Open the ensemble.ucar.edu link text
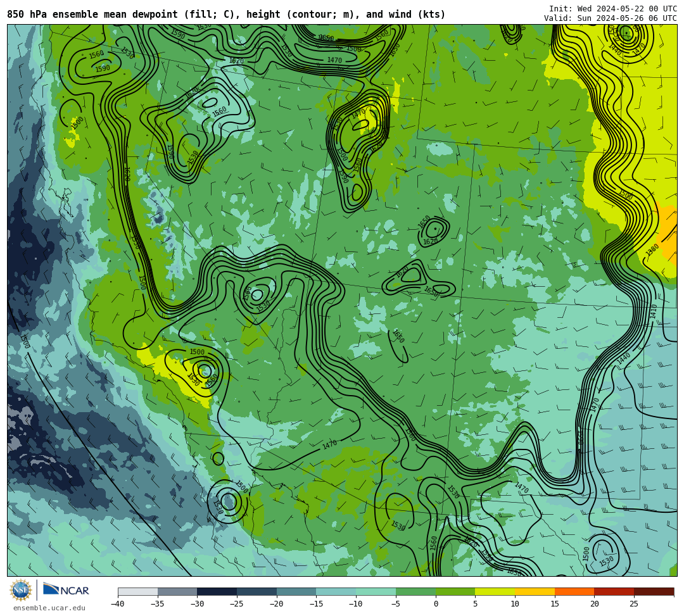The image size is (684, 616). (x=49, y=608)
